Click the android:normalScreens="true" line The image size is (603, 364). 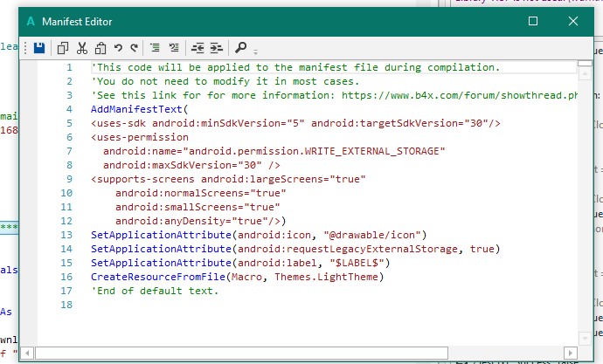(200, 193)
